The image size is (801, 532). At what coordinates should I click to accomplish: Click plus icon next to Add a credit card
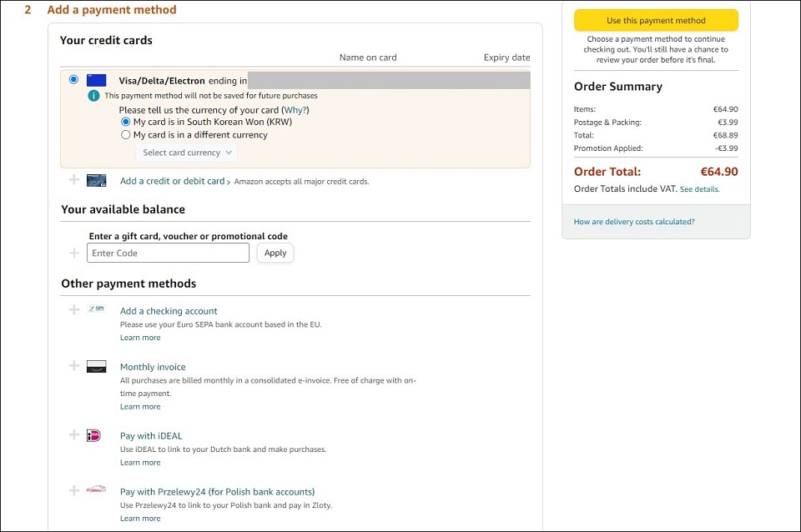[x=74, y=180]
